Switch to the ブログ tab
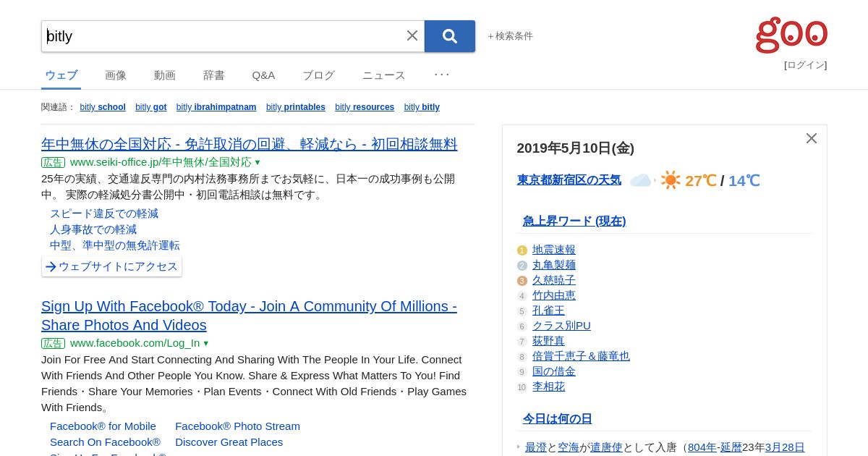The image size is (868, 456). 318,75
